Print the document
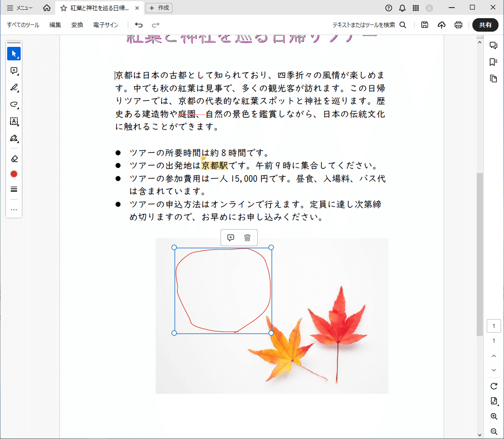This screenshot has width=504, height=439. point(458,25)
